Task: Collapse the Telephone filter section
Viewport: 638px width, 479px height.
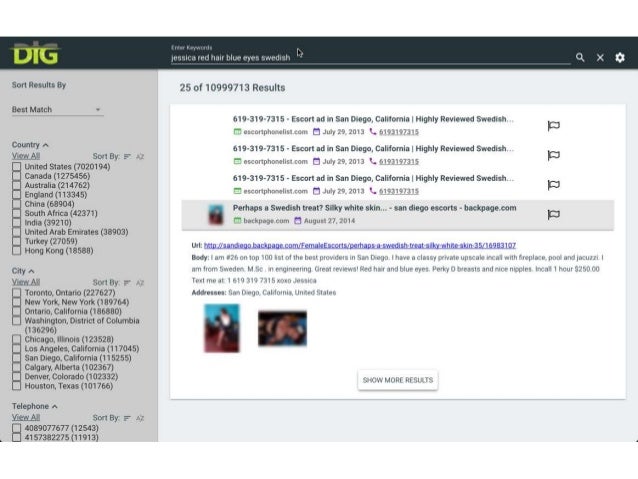Action: [55, 406]
